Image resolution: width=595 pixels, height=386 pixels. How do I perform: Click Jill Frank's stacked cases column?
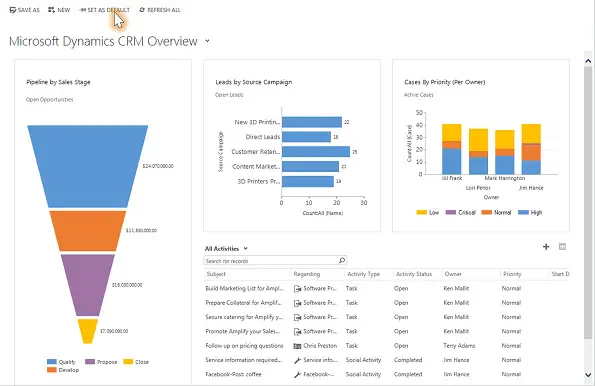click(x=452, y=149)
